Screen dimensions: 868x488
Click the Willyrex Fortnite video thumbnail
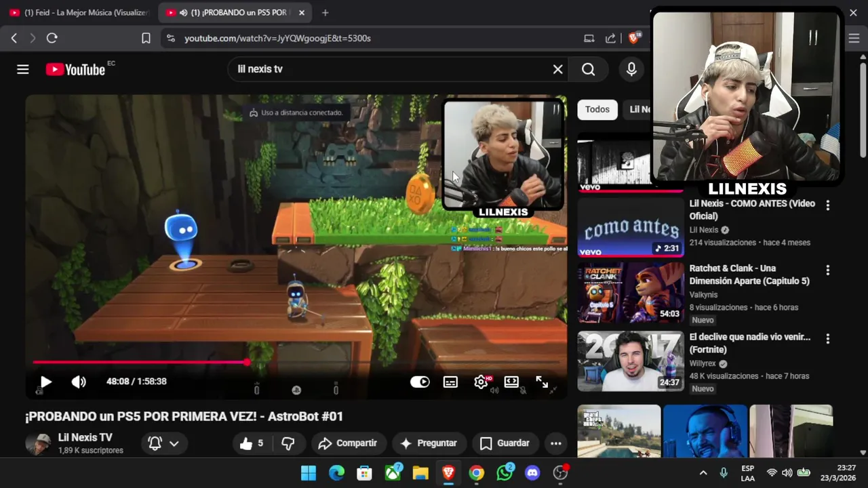(631, 361)
